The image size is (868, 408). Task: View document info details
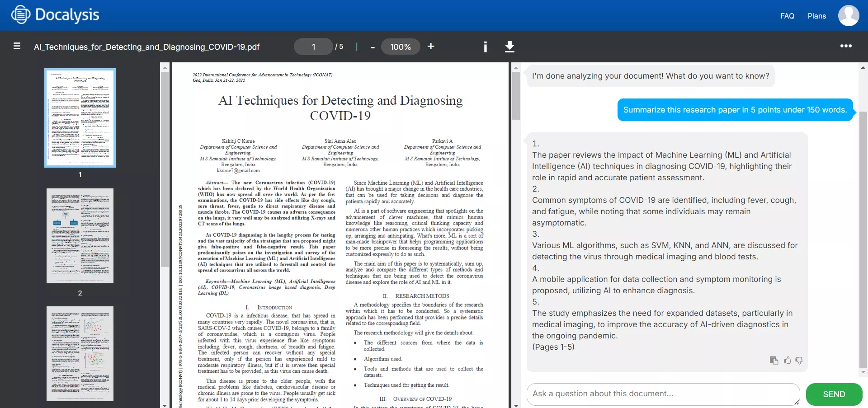pyautogui.click(x=486, y=47)
